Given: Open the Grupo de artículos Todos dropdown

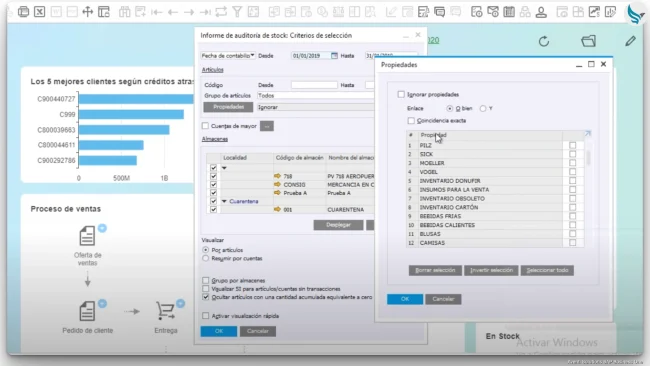Looking at the screenshot, I should click(315, 96).
